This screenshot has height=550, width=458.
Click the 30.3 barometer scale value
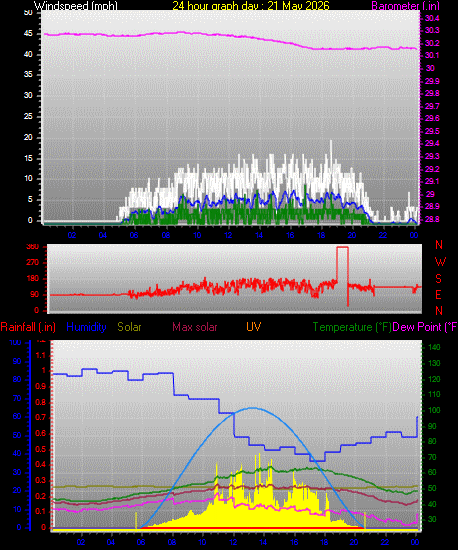coord(432,31)
